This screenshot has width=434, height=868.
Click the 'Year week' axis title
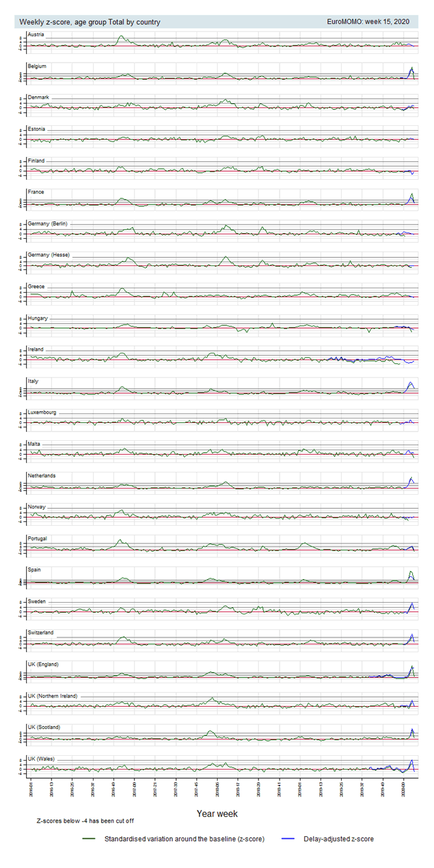click(217, 813)
